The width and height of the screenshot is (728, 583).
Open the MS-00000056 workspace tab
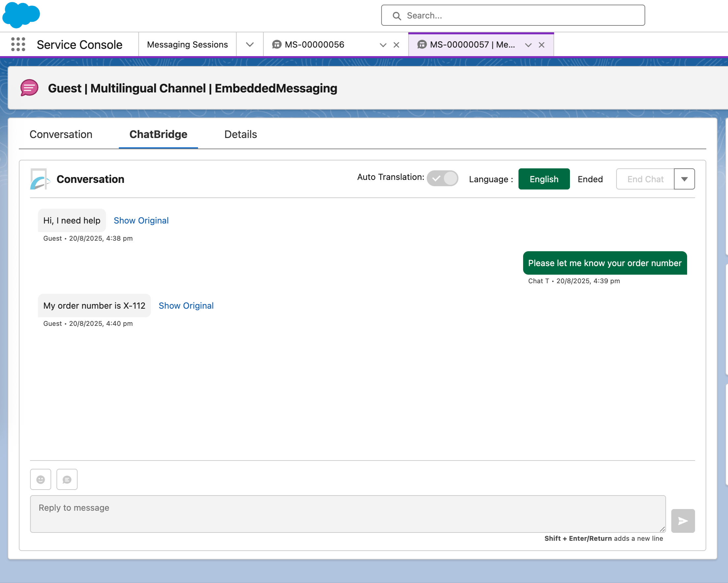pyautogui.click(x=314, y=45)
